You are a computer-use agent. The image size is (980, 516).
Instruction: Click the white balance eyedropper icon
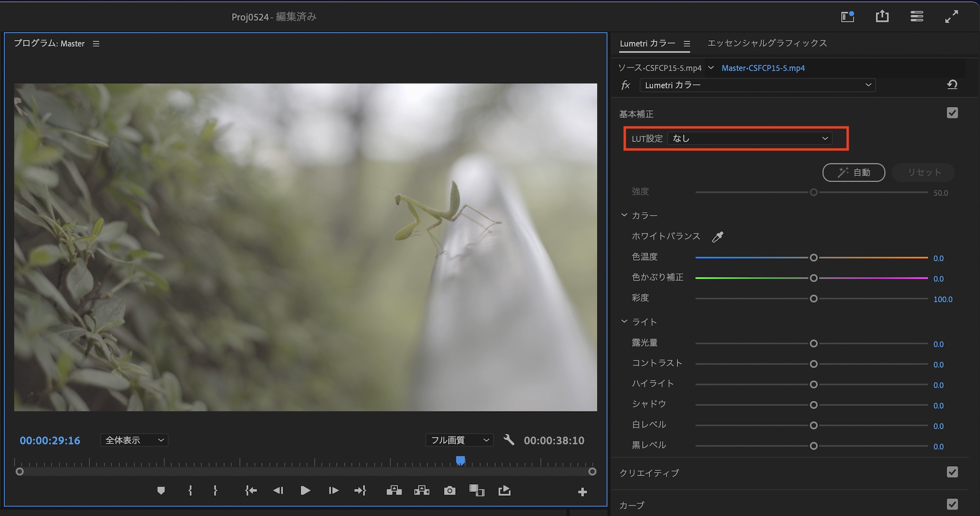717,237
